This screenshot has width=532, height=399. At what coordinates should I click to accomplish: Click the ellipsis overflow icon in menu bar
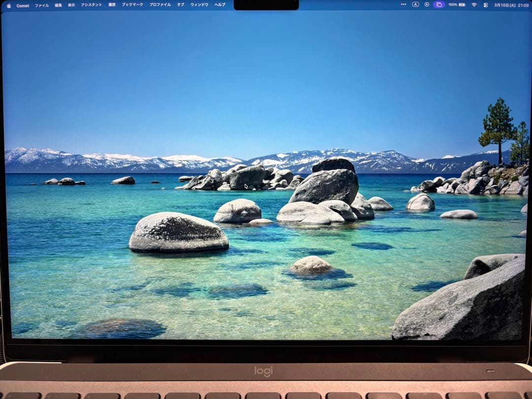(x=404, y=4)
